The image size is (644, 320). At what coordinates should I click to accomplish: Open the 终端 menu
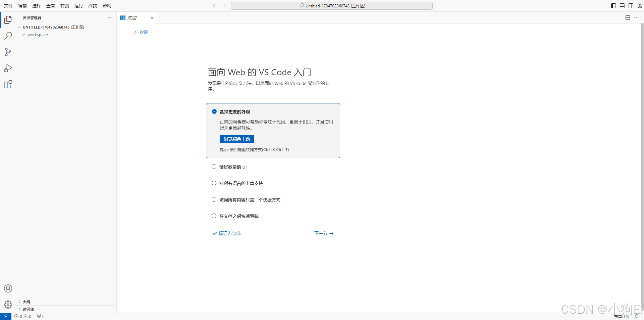coord(93,6)
